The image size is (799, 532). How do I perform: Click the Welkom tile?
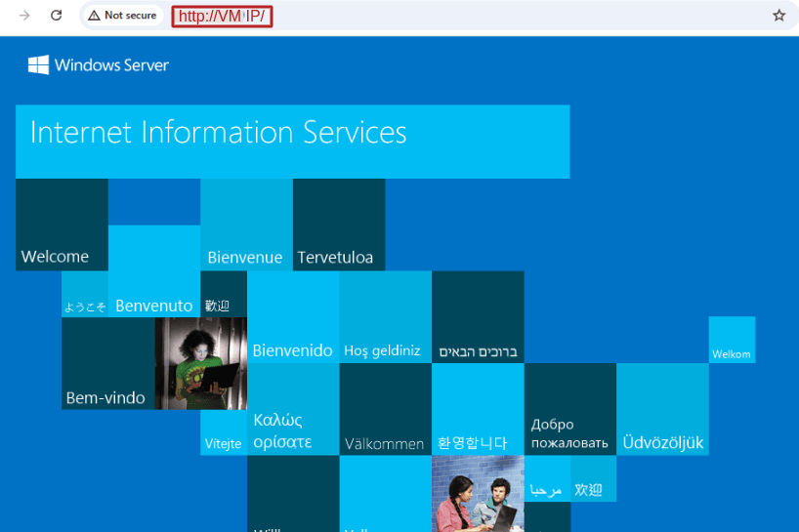point(732,340)
